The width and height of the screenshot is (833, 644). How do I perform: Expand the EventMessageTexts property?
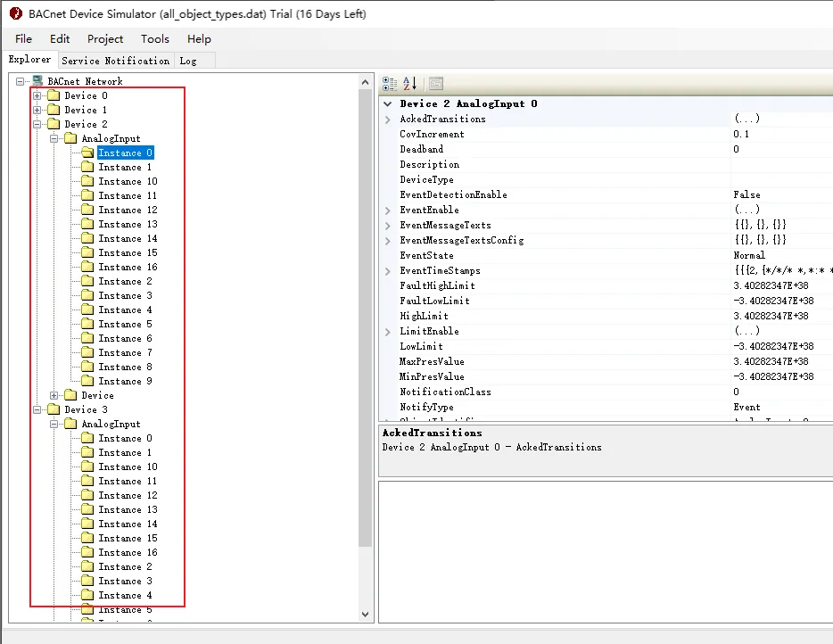point(388,226)
